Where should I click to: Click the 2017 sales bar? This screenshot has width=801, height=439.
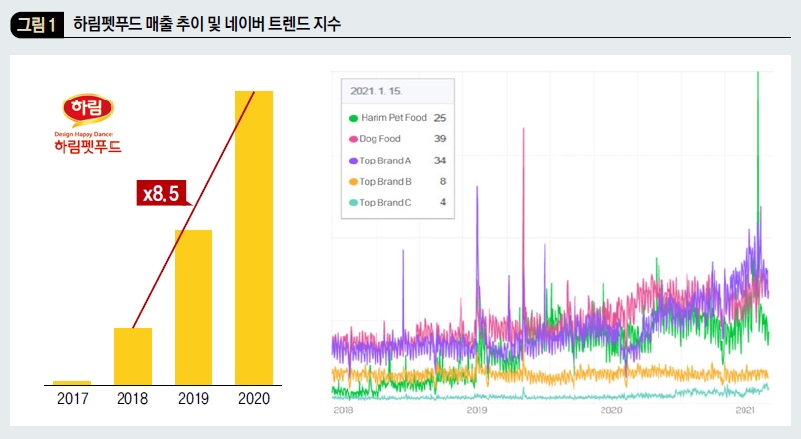pyautogui.click(x=72, y=383)
